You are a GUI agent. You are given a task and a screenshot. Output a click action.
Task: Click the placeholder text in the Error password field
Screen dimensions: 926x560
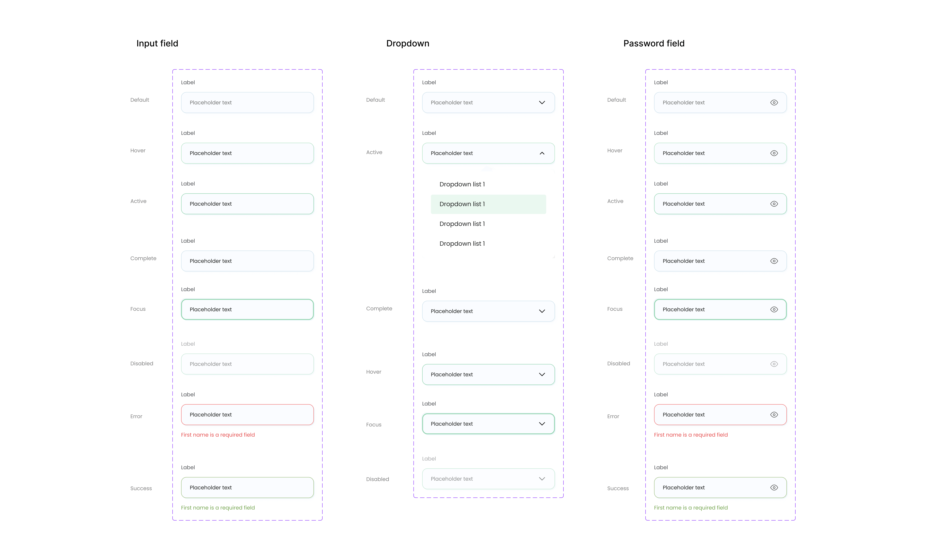click(683, 415)
